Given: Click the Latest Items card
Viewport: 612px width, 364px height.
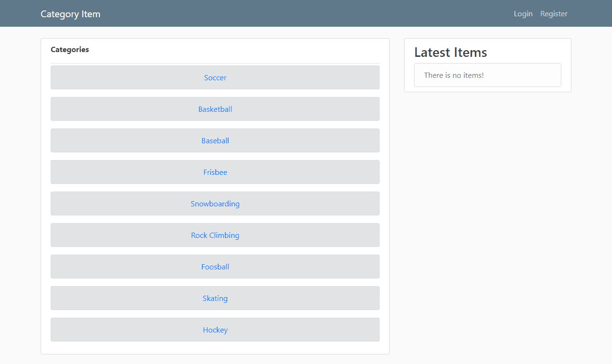Looking at the screenshot, I should [487, 65].
